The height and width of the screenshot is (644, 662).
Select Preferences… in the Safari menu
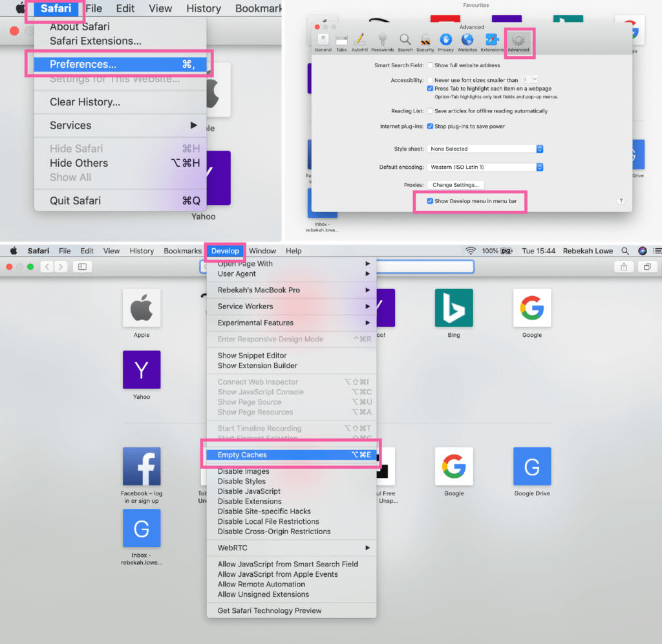[x=120, y=64]
